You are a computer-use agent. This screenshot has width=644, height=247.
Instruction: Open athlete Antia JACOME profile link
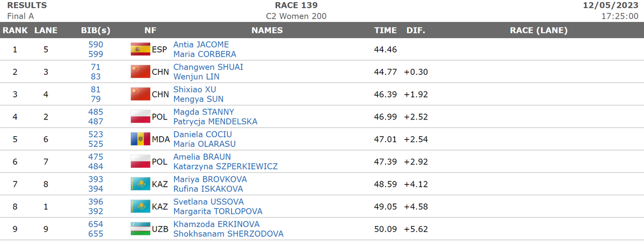point(201,45)
